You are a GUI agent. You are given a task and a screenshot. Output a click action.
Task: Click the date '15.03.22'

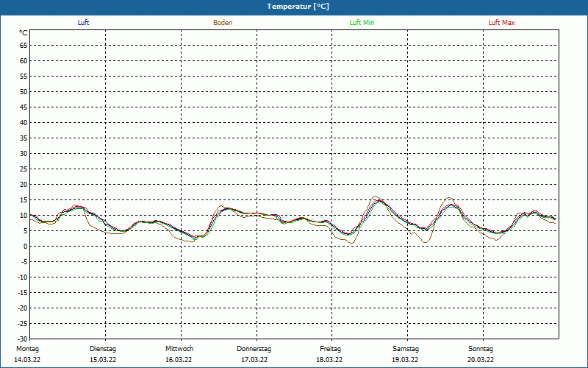click(103, 360)
